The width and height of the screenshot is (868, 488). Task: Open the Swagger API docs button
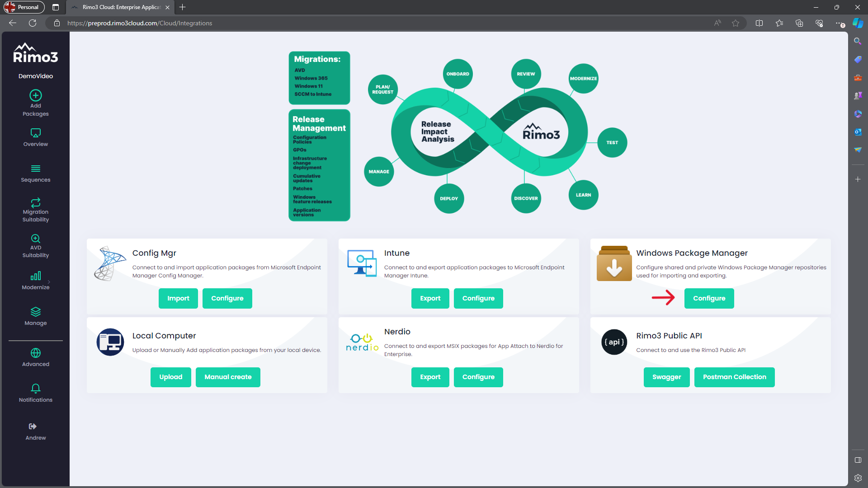667,377
